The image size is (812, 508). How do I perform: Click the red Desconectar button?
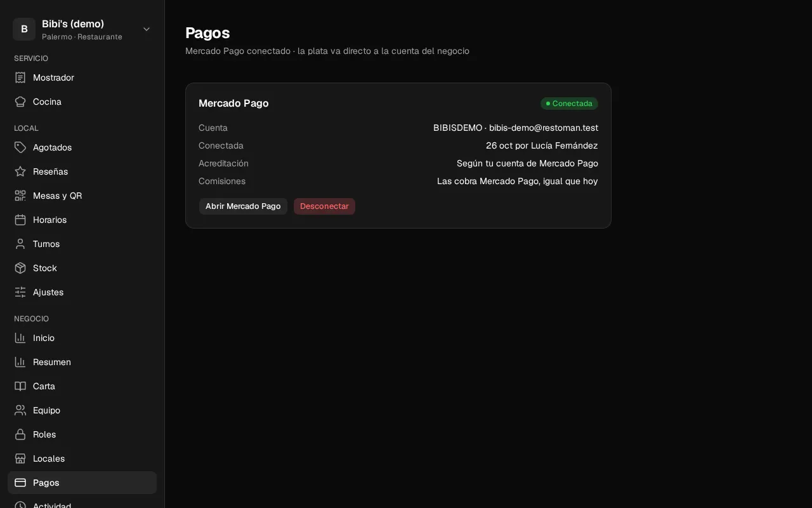point(324,206)
